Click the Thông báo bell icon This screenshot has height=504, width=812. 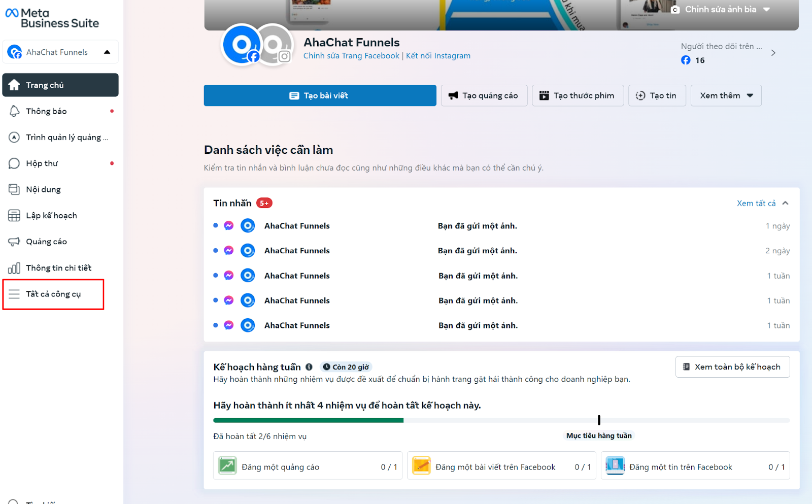coord(14,111)
